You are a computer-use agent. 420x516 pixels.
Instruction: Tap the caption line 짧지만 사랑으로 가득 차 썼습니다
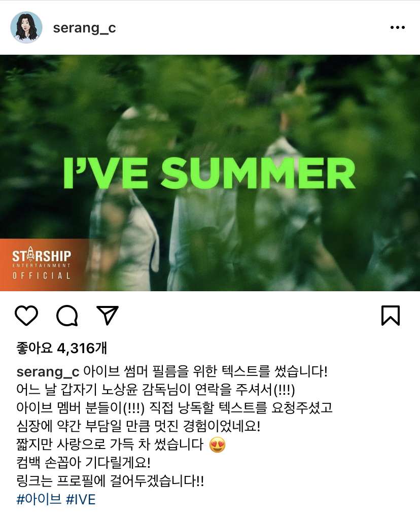click(121, 444)
